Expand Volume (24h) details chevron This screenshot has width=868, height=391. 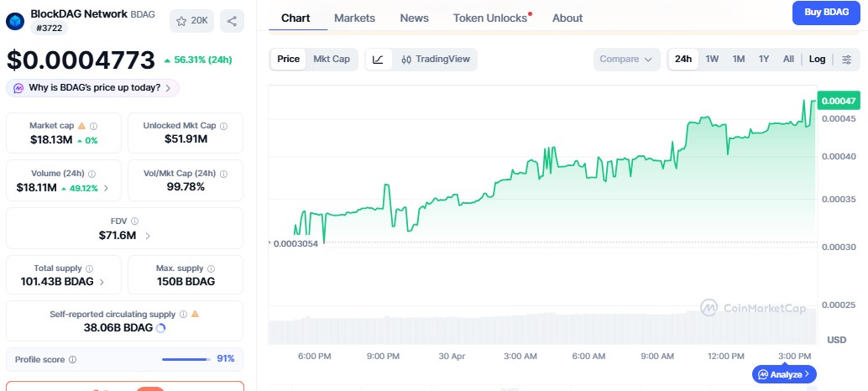click(x=107, y=188)
